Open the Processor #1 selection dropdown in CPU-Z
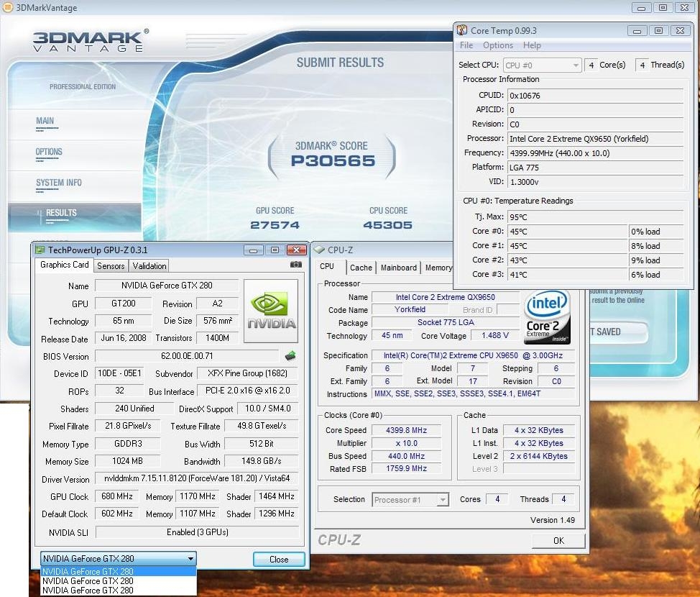The height and width of the screenshot is (597, 700). point(410,500)
